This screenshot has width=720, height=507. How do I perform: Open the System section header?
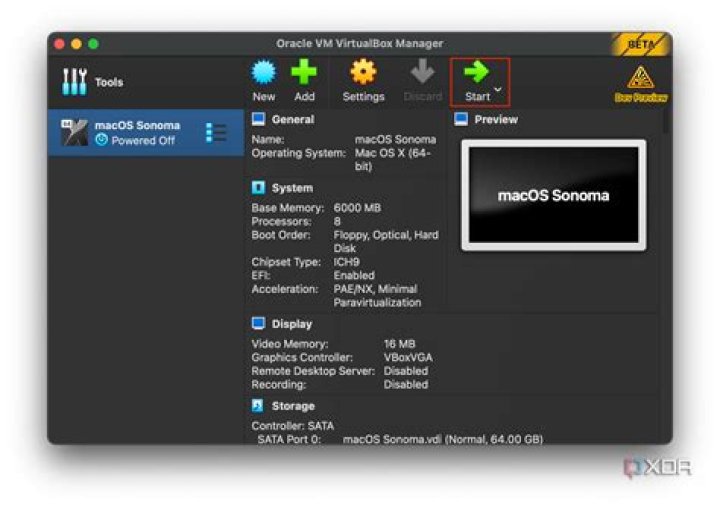[292, 188]
